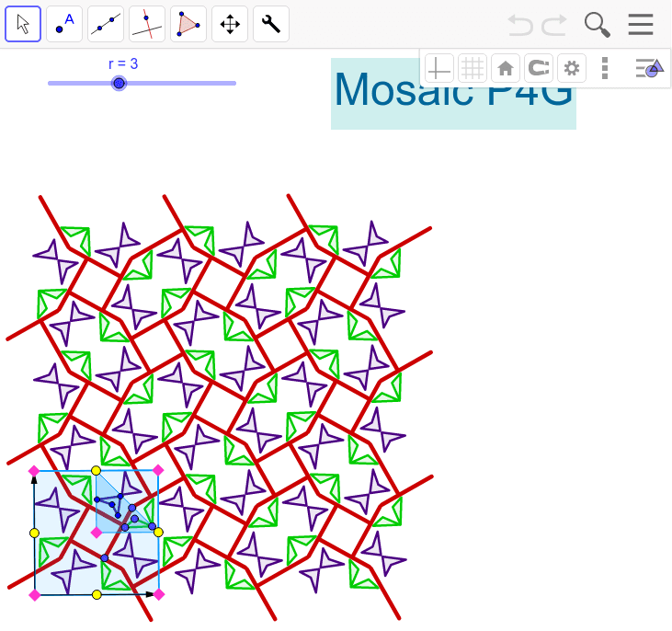This screenshot has height=631, width=672.
Task: Click the bottom yellow point of the cell
Action: click(97, 594)
